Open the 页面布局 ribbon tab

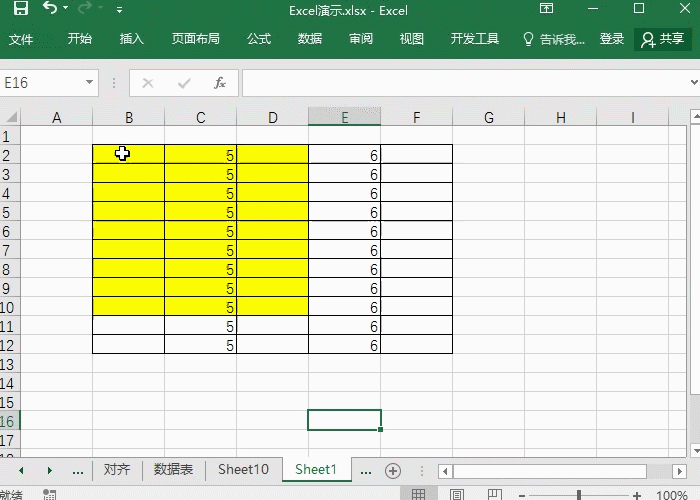(196, 39)
